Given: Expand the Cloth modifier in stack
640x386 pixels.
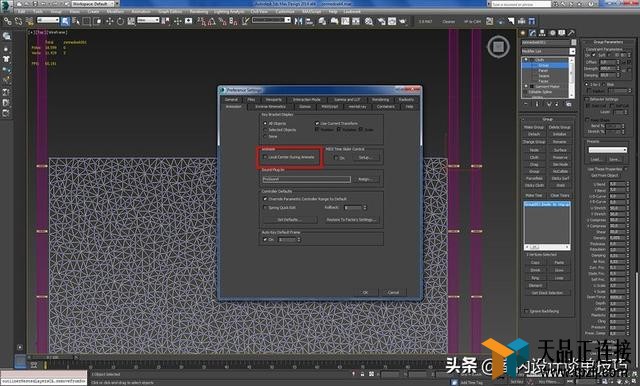Looking at the screenshot, I should point(526,60).
